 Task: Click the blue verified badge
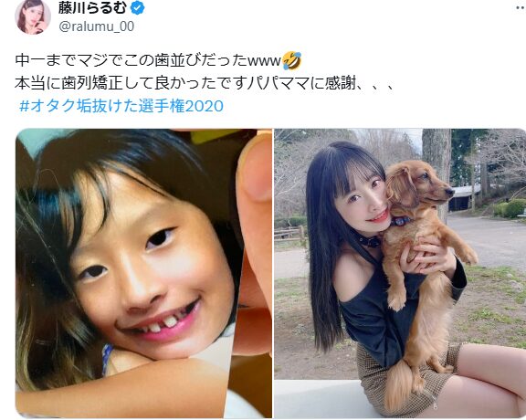point(138,7)
